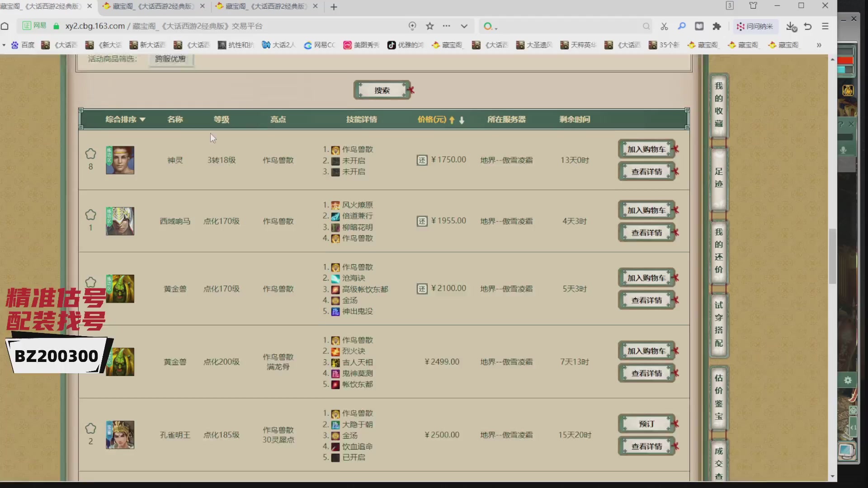
Task: Click the bookmark star icon in address bar
Action: tap(429, 26)
